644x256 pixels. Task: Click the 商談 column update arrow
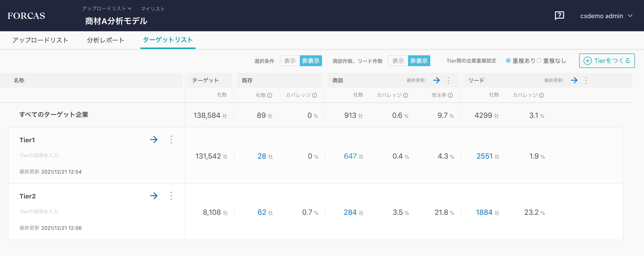pyautogui.click(x=436, y=80)
